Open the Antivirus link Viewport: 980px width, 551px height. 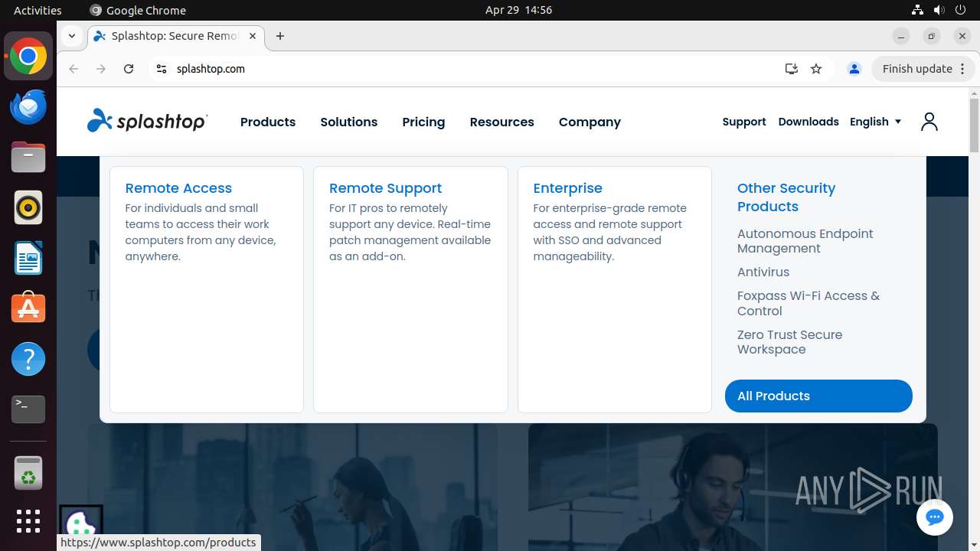763,272
